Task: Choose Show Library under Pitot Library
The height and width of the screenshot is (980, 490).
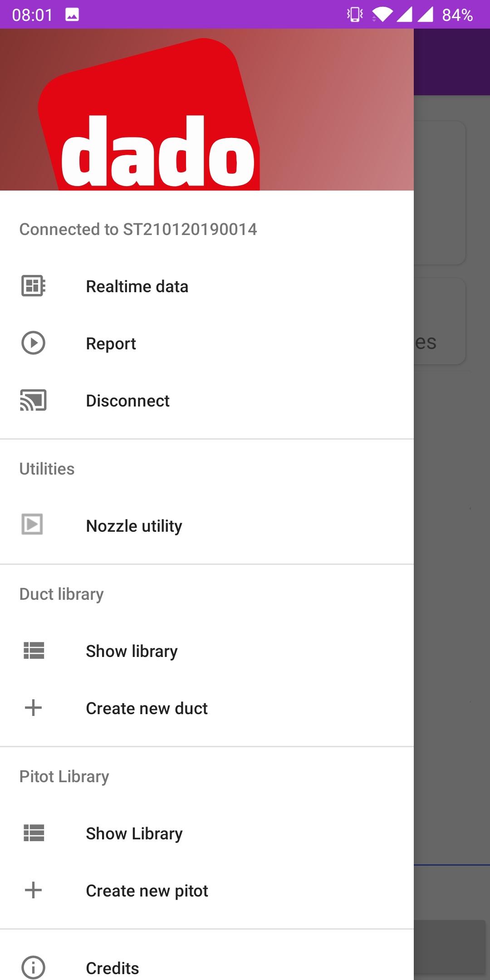Action: (x=134, y=834)
